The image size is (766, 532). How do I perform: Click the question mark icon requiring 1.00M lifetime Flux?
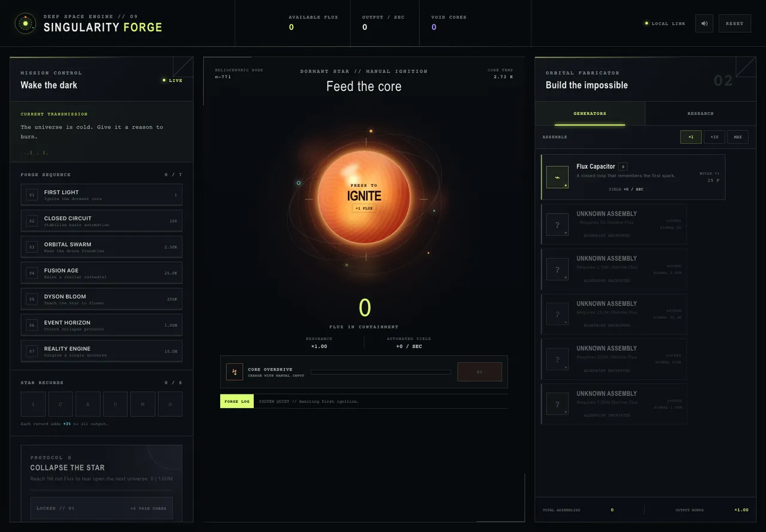click(x=557, y=404)
